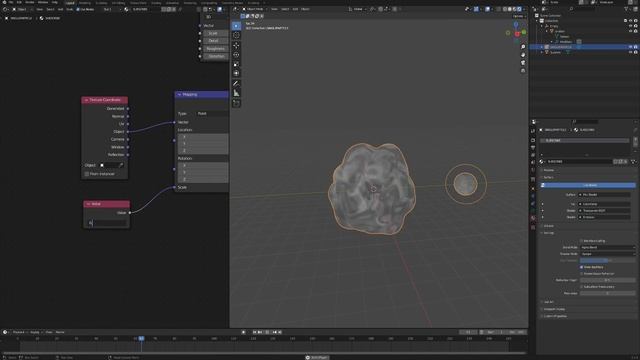Toggle the Subsurface Translucency checkbox
Screen dimensions: 640x360
(582, 287)
